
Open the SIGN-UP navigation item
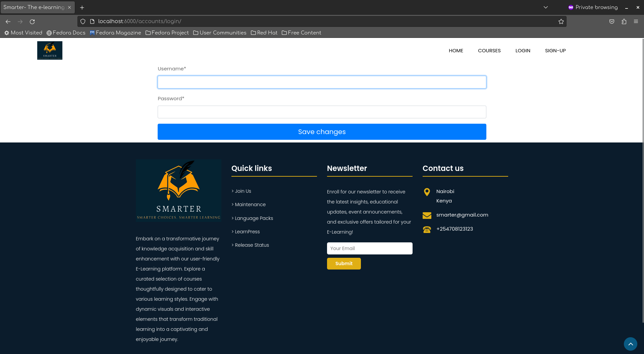coord(555,51)
